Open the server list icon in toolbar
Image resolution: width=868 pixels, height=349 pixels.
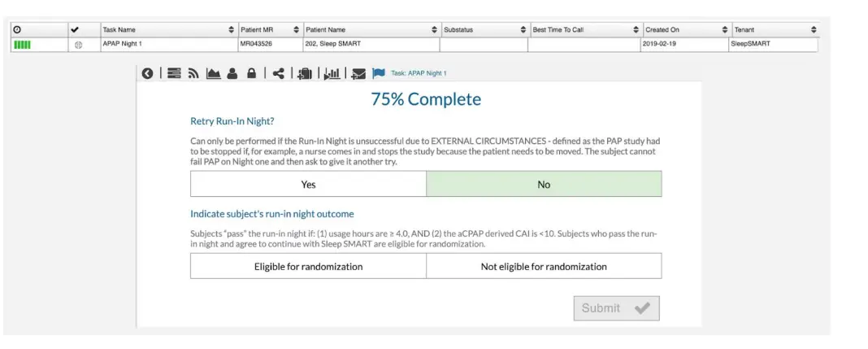(x=174, y=73)
